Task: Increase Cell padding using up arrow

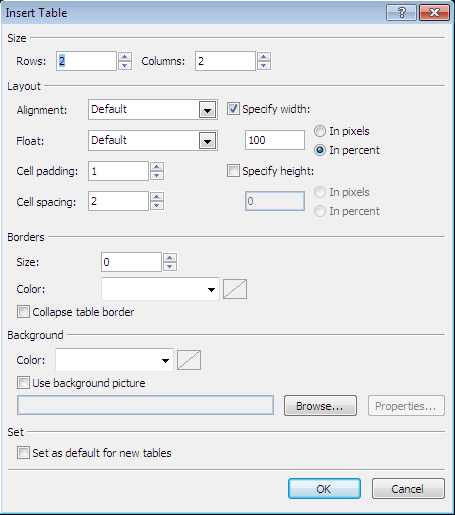Action: tap(157, 167)
